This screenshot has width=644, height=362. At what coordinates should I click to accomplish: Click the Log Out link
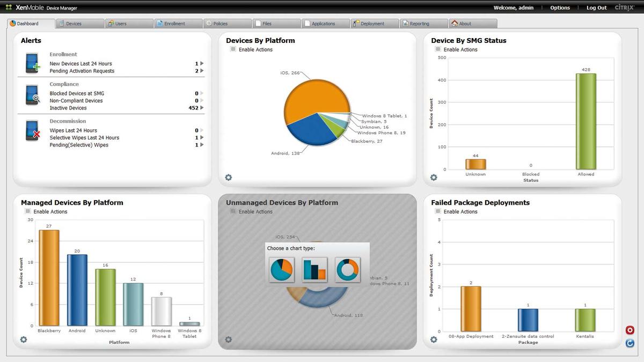(x=596, y=8)
